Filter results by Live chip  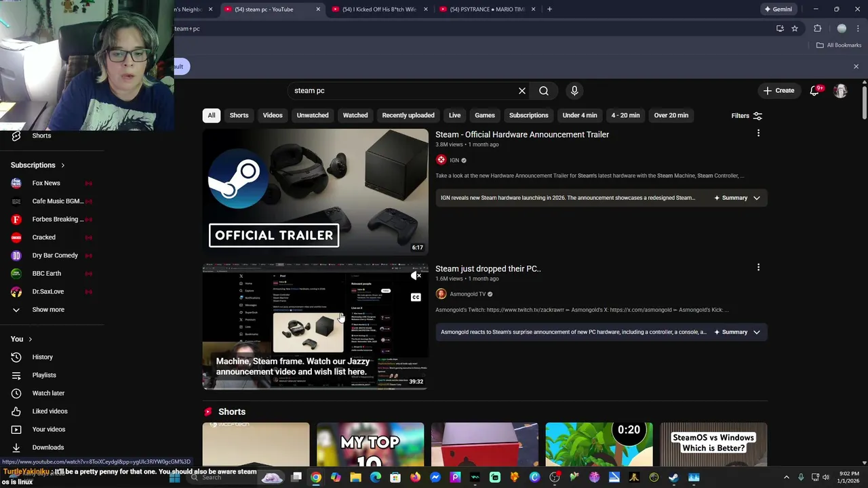point(455,115)
